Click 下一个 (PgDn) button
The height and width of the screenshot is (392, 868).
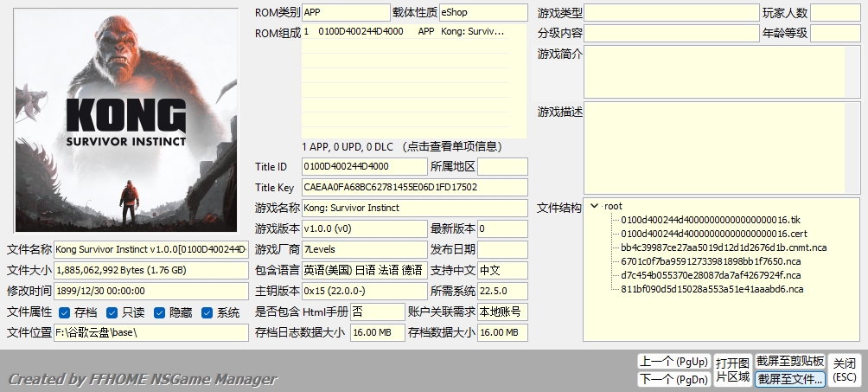[x=673, y=379]
